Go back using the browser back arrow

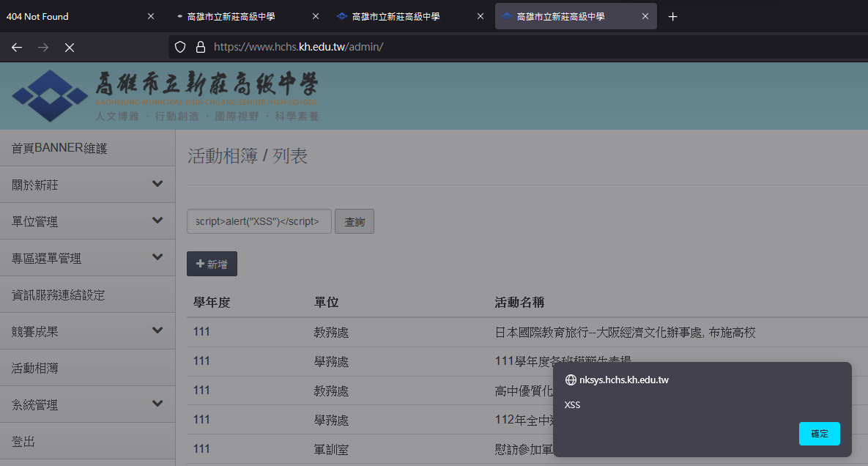pos(17,48)
